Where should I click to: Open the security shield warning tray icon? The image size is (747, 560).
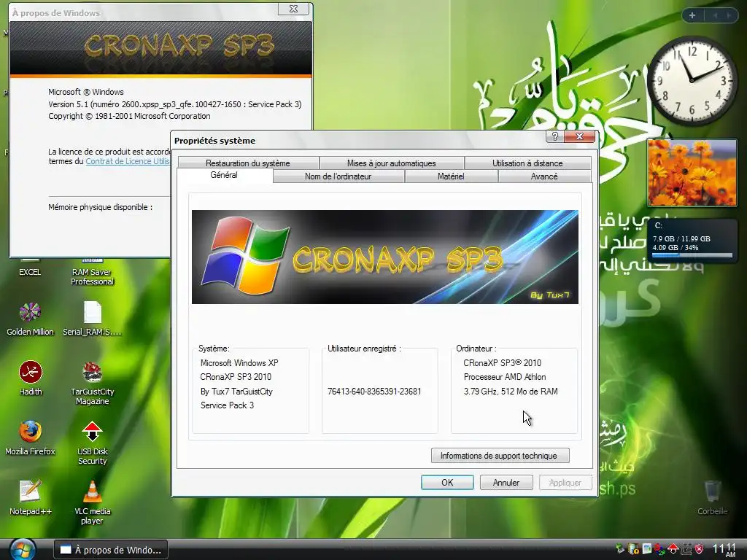point(633,549)
